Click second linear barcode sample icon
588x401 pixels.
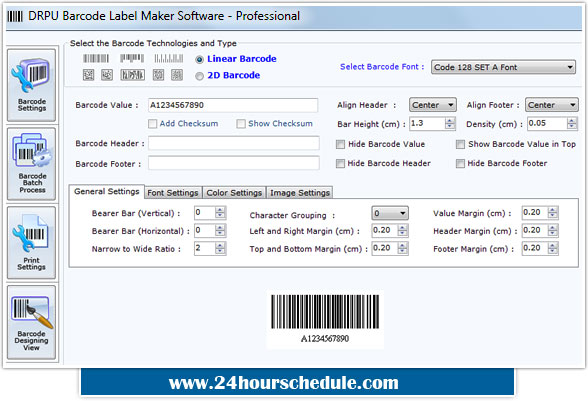(x=132, y=58)
